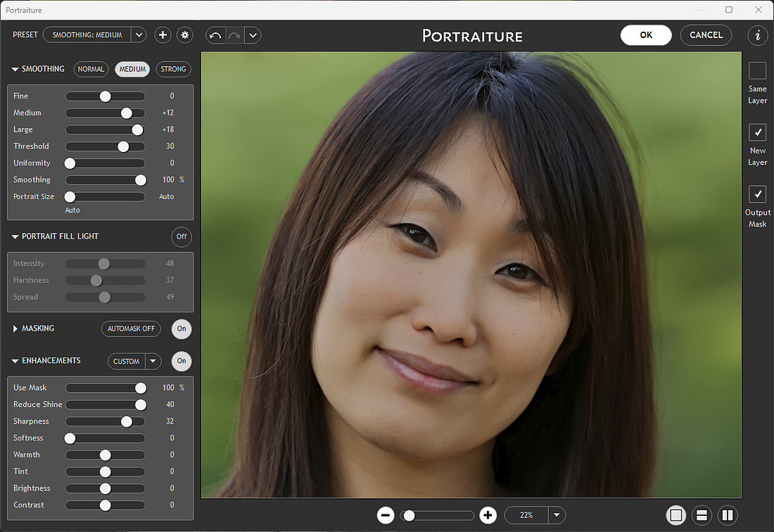Undo the last change
This screenshot has height=532, width=774.
(215, 35)
